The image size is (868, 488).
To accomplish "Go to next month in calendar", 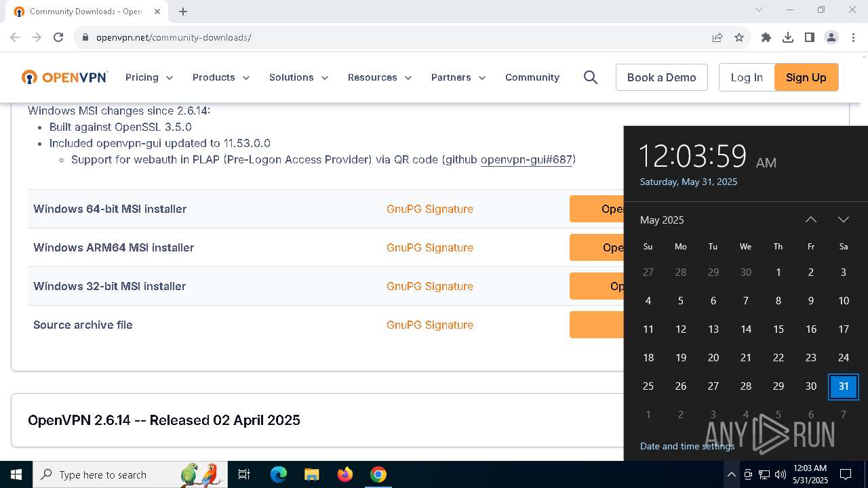I will [844, 220].
